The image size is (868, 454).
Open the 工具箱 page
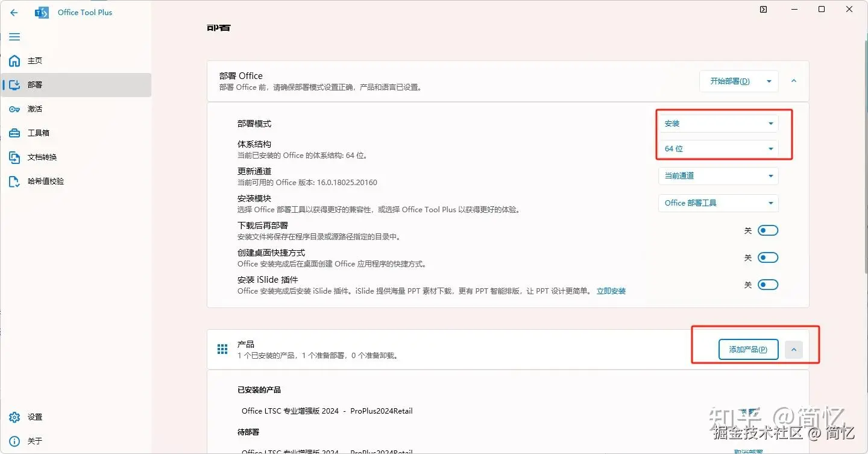(x=76, y=133)
